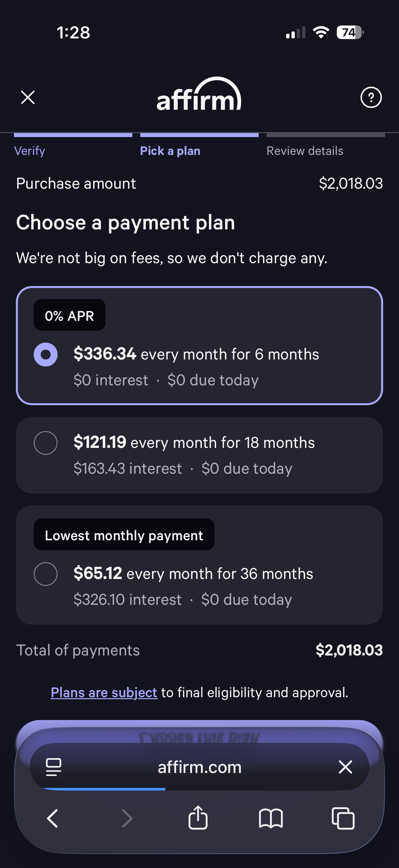Tap the Safari forward arrow
The image size is (399, 868).
click(127, 818)
